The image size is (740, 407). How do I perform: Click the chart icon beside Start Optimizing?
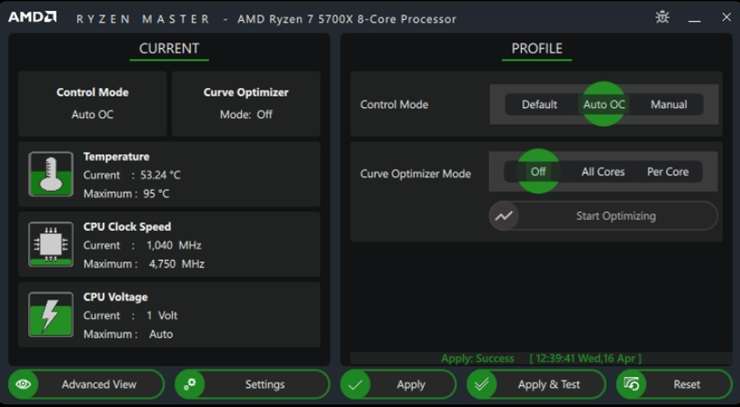pyautogui.click(x=504, y=216)
